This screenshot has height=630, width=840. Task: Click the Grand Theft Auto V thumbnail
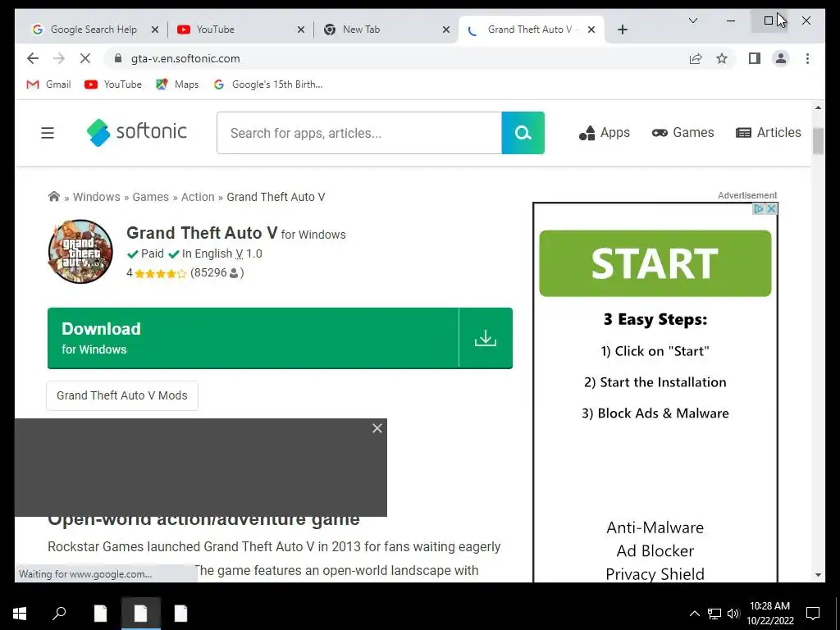click(80, 251)
